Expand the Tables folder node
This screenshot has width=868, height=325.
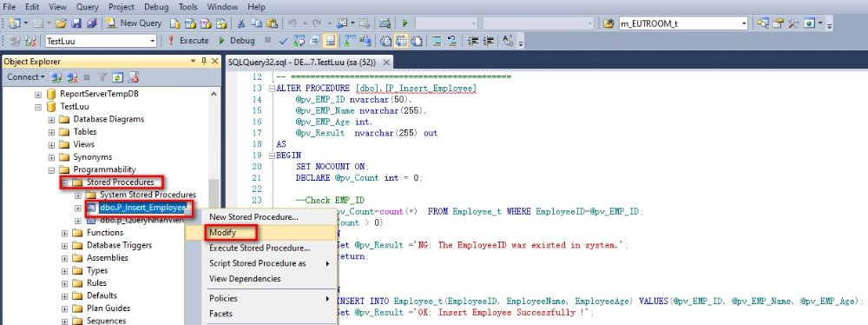tap(51, 132)
